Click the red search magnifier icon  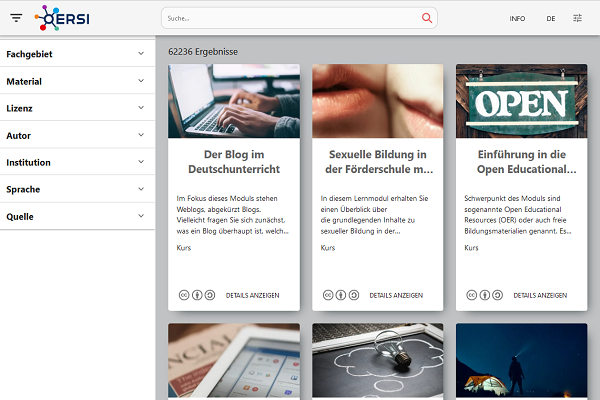pos(427,18)
